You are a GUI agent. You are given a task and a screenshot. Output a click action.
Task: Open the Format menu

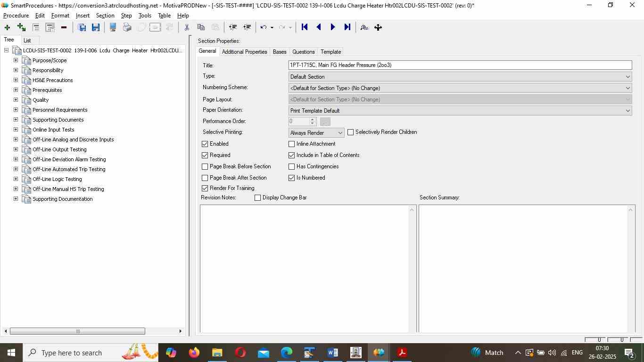60,16
